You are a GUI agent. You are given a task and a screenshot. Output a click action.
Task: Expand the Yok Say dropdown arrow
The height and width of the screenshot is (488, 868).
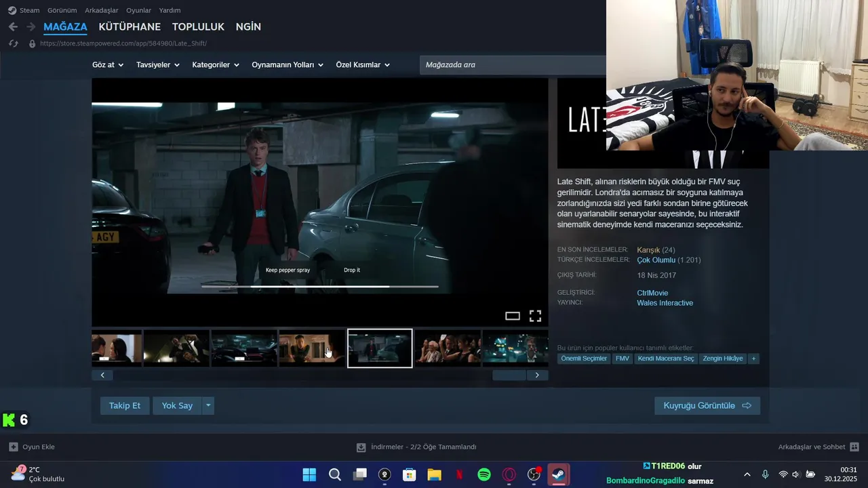click(208, 405)
